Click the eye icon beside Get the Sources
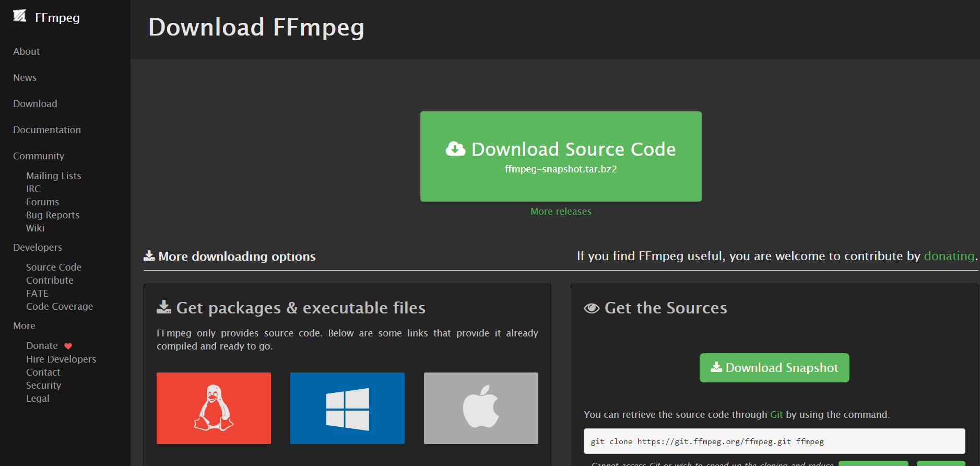Screen dimensions: 980x466 (592, 308)
